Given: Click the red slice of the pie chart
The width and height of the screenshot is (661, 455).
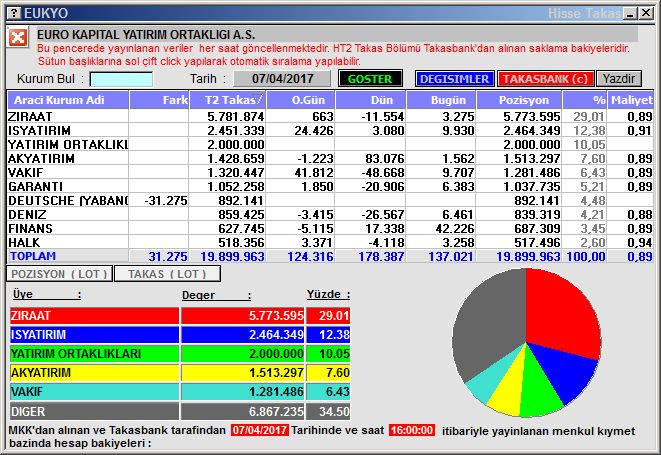Looking at the screenshot, I should (561, 312).
